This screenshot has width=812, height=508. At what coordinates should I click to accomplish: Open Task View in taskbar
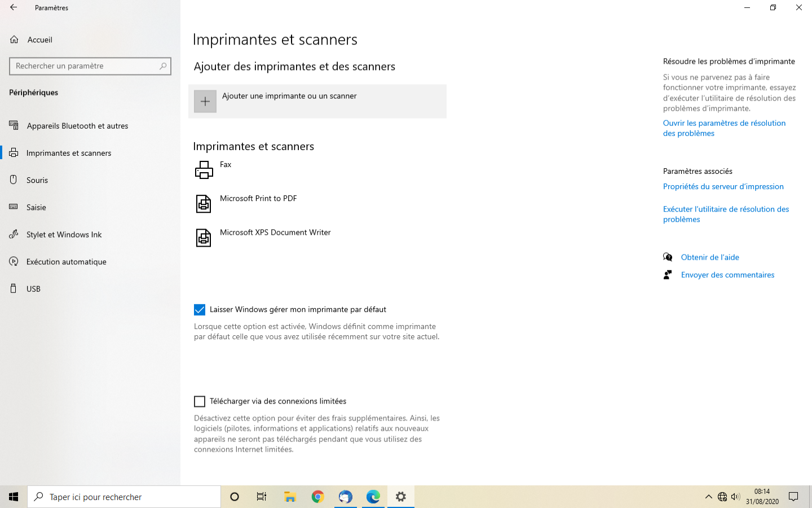click(262, 497)
